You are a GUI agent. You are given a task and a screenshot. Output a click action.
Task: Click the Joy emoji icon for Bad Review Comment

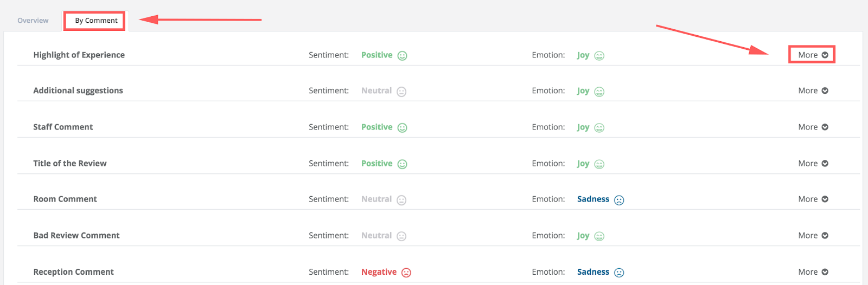point(599,236)
